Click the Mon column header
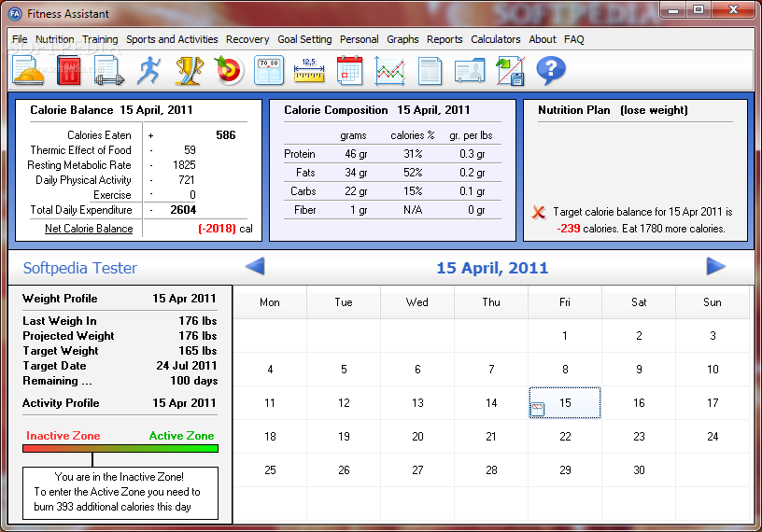Image resolution: width=762 pixels, height=532 pixels. [270, 302]
